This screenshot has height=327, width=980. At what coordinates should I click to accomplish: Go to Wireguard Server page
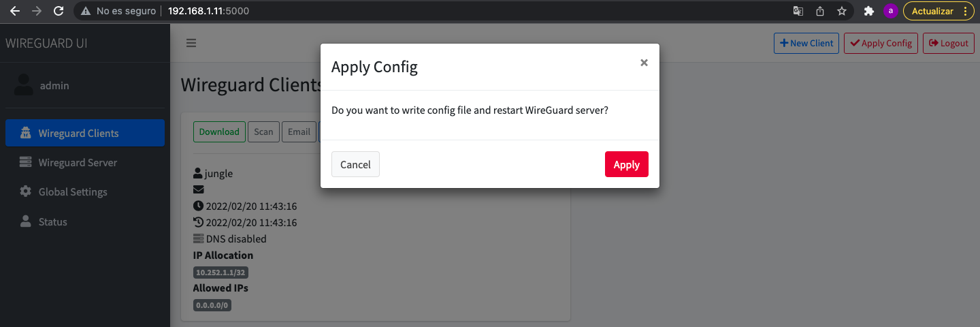point(78,163)
